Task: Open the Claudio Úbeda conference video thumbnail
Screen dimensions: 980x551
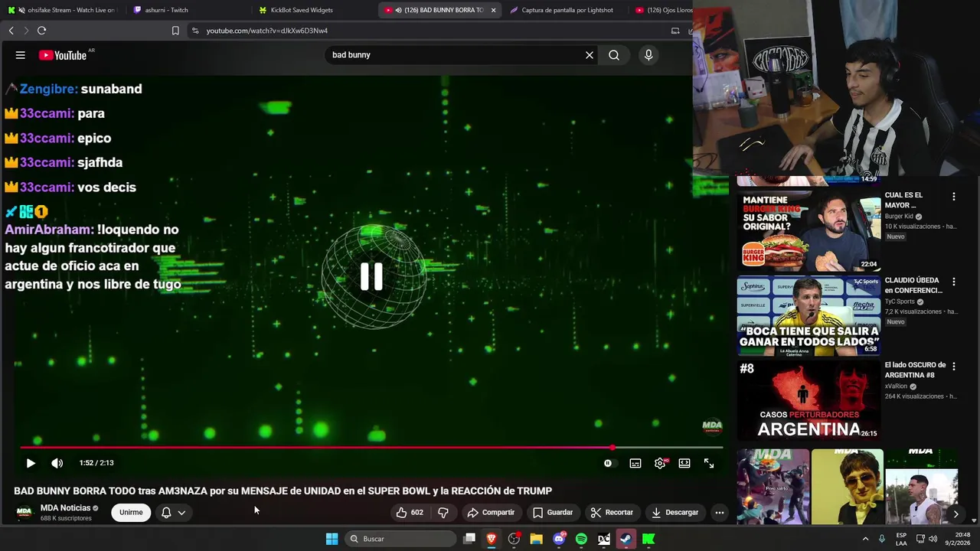Action: click(x=808, y=315)
